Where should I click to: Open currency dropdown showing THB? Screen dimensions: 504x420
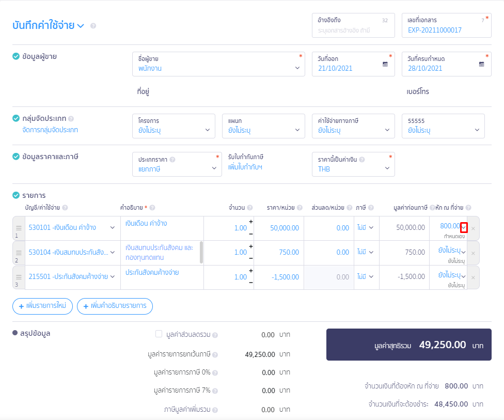point(353,164)
